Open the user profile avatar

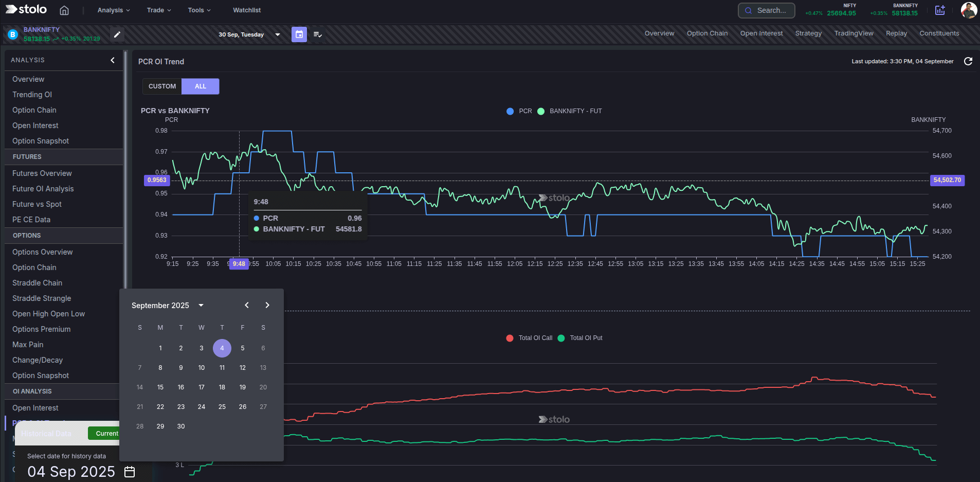pos(969,10)
